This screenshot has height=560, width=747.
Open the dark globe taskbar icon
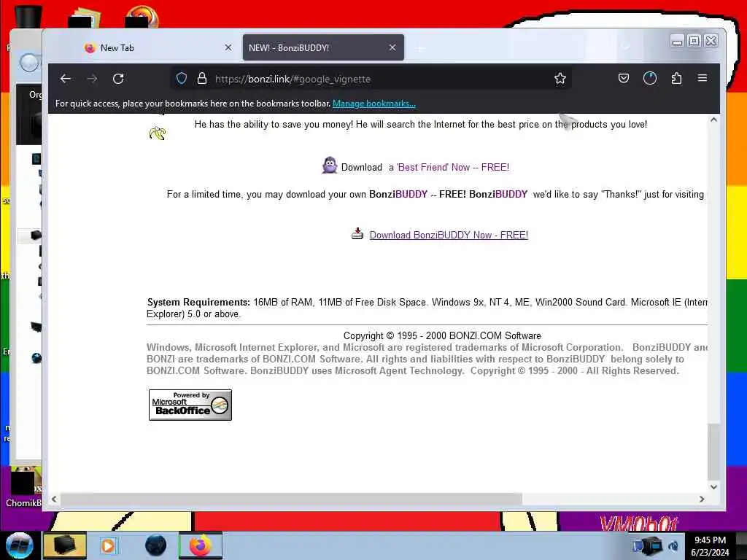(x=155, y=545)
